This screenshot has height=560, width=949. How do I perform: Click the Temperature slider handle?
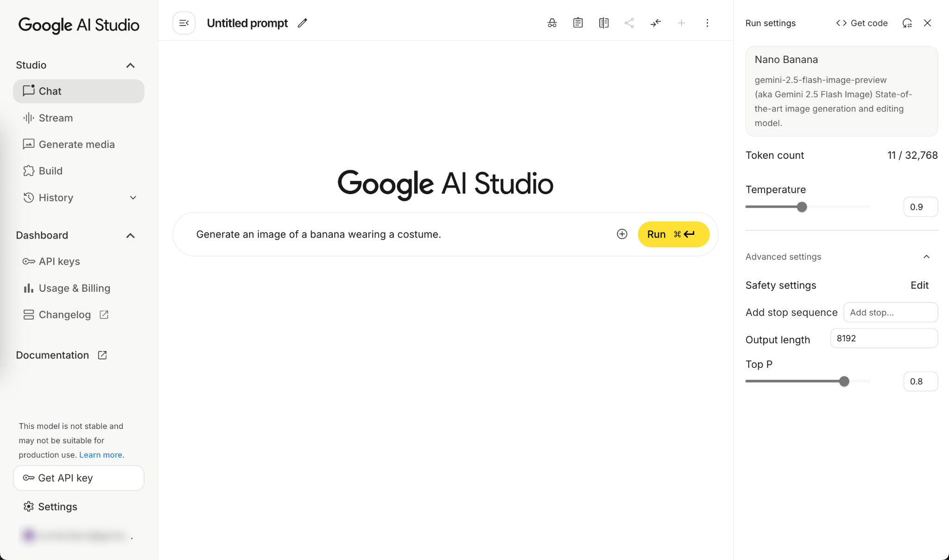(802, 207)
